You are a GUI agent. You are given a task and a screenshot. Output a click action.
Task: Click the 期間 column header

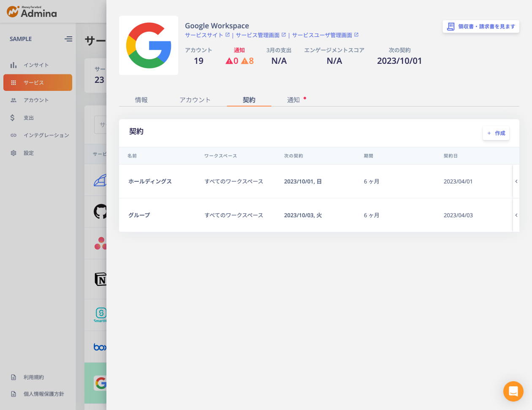[369, 156]
